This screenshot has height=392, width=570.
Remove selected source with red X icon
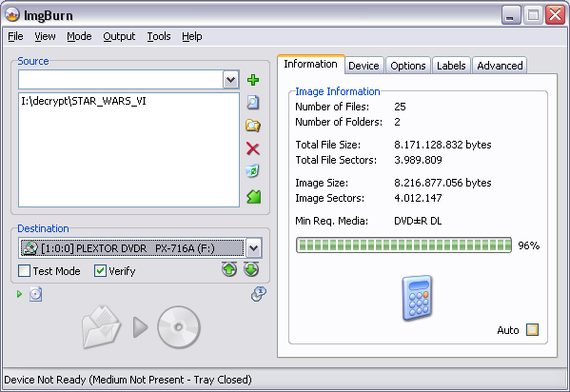253,148
